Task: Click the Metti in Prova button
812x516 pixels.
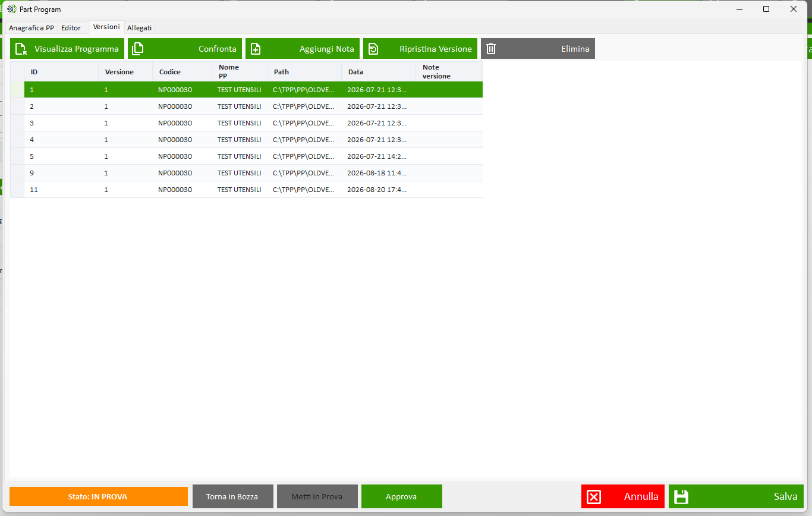Action: tap(317, 496)
